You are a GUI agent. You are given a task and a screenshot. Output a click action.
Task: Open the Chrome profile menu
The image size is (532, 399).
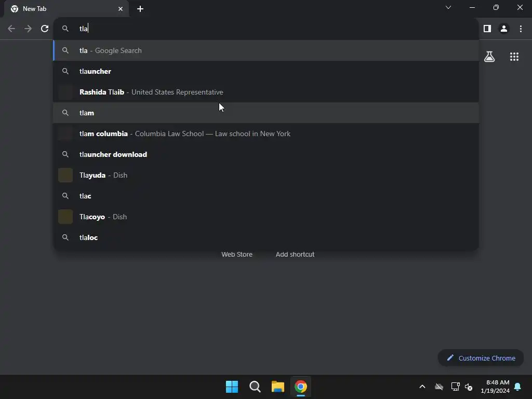pos(504,29)
